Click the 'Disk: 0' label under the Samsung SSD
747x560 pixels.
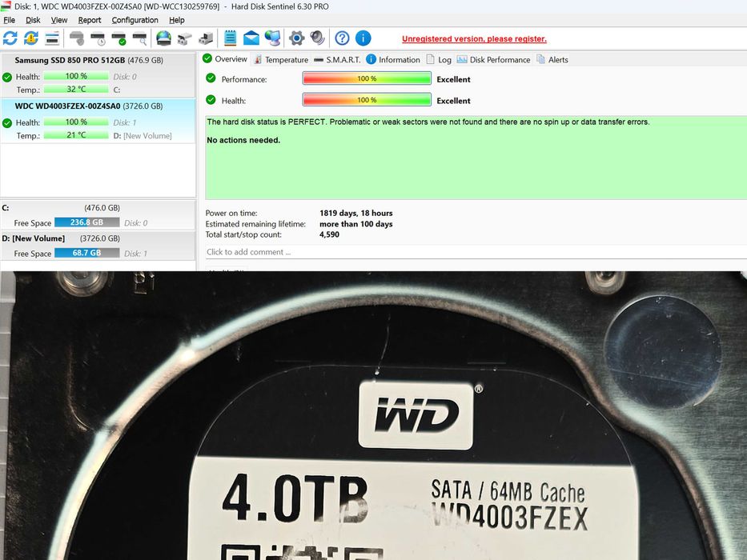(125, 77)
